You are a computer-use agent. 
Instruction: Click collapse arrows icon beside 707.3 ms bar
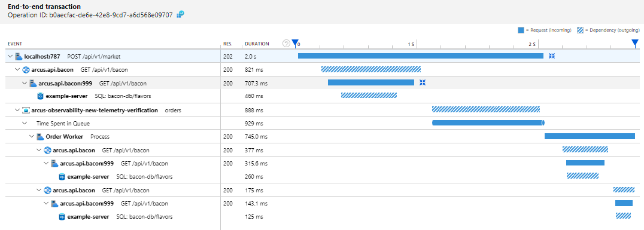point(423,82)
